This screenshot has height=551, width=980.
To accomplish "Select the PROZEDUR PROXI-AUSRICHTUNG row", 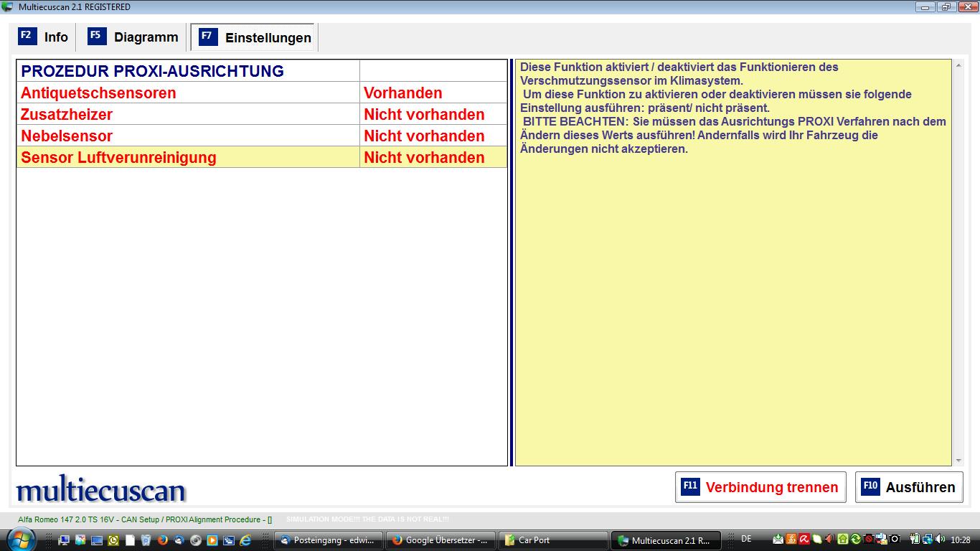I will pos(262,71).
